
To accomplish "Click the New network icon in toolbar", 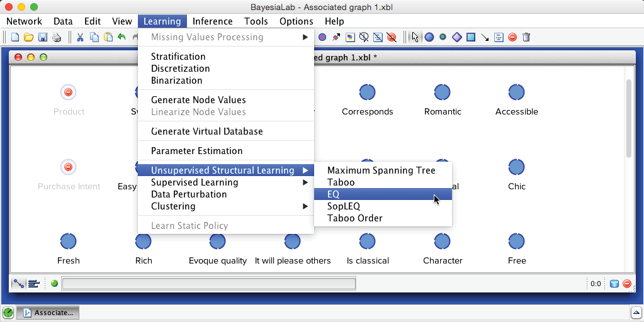I will click(x=15, y=37).
